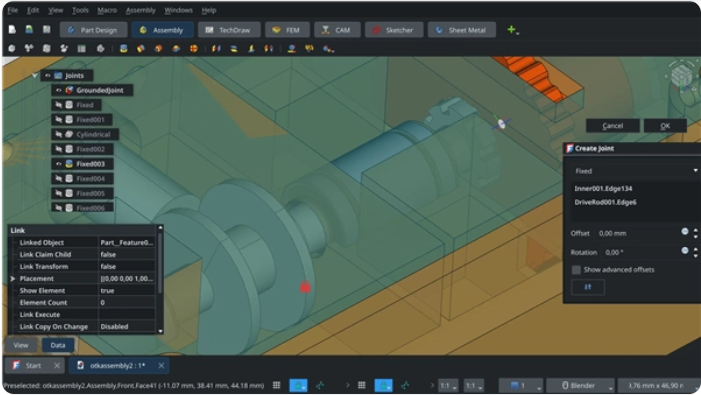Viewport: 701px width, 395px height.
Task: Click the table-shaped Bill of Materials icon
Action: point(81,48)
